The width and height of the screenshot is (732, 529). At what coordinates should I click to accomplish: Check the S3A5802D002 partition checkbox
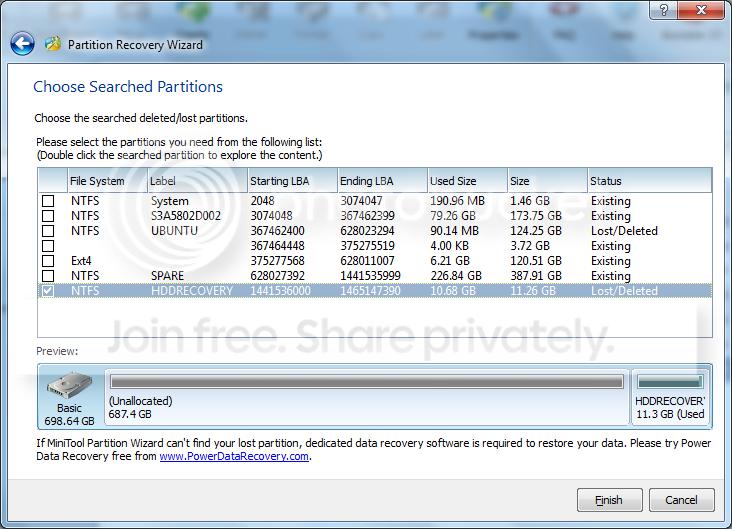point(48,216)
